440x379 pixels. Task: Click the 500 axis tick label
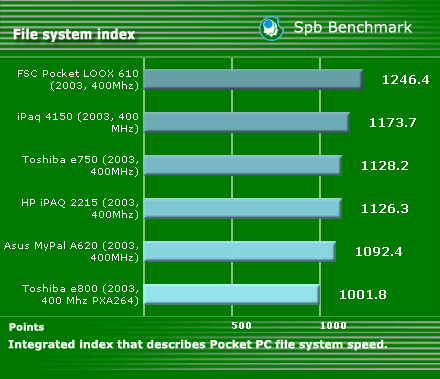241,326
